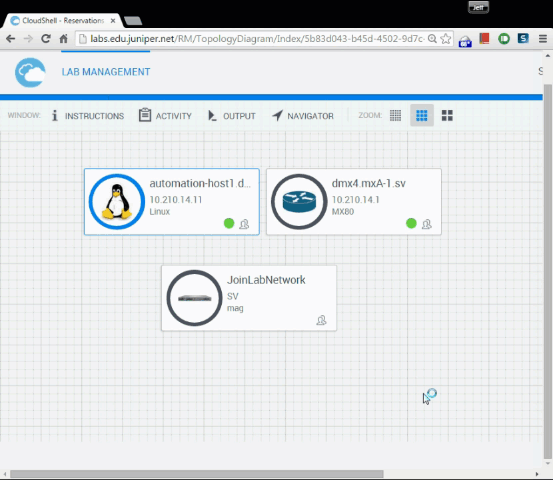Click the Linux label on automation-host1
This screenshot has width=553, height=480.
click(x=160, y=212)
